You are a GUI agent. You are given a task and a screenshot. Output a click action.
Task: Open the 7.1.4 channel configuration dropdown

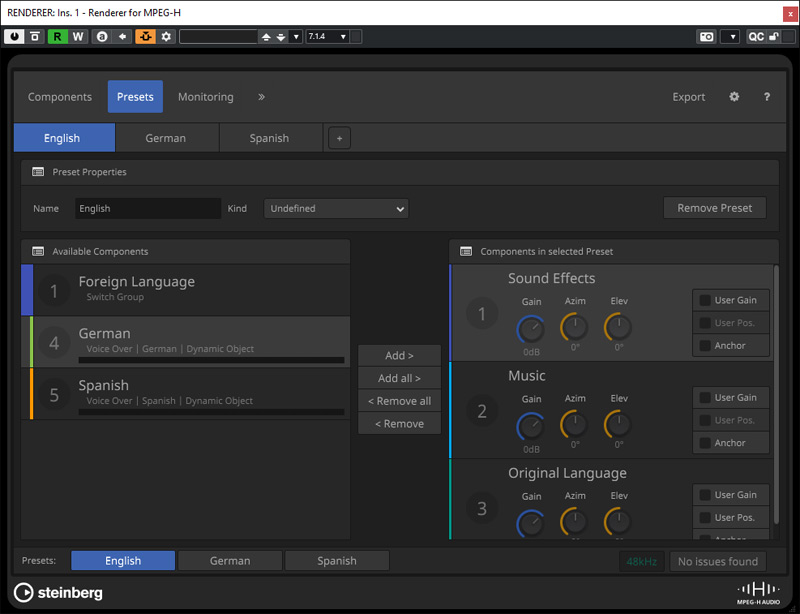pyautogui.click(x=330, y=36)
